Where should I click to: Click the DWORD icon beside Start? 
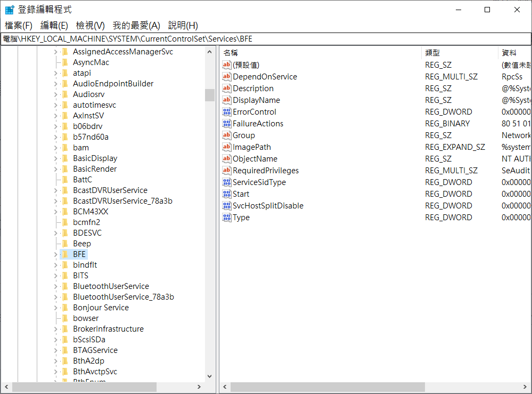[x=227, y=194]
